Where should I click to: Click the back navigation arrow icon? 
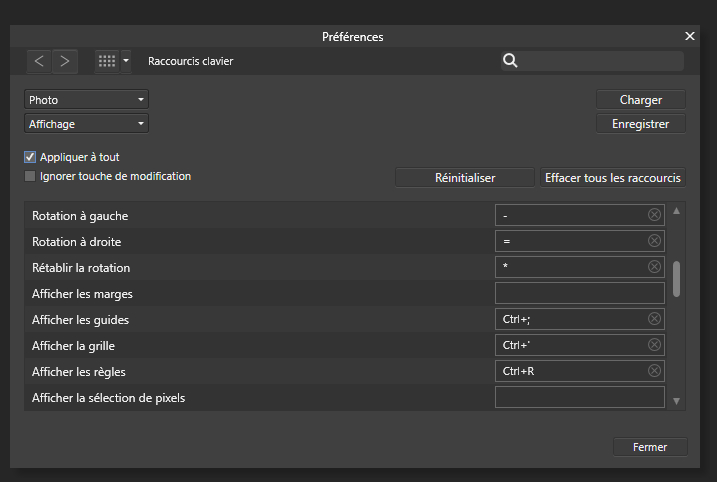(39, 61)
